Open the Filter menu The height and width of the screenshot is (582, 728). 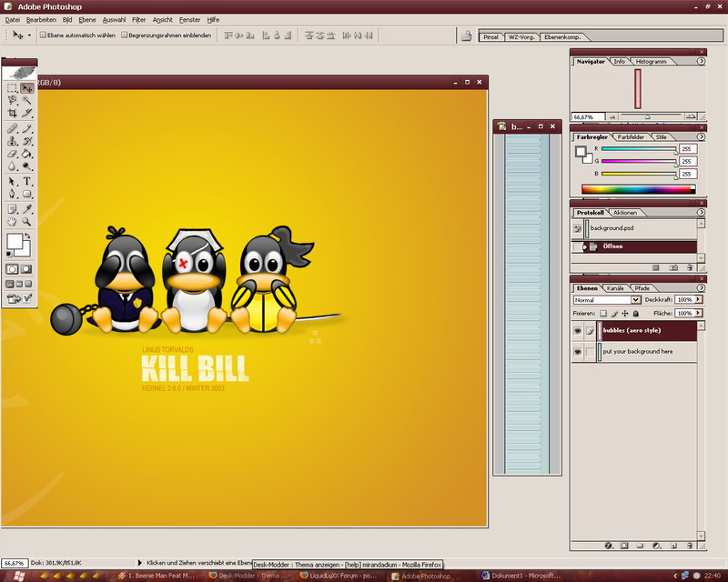pyautogui.click(x=138, y=20)
